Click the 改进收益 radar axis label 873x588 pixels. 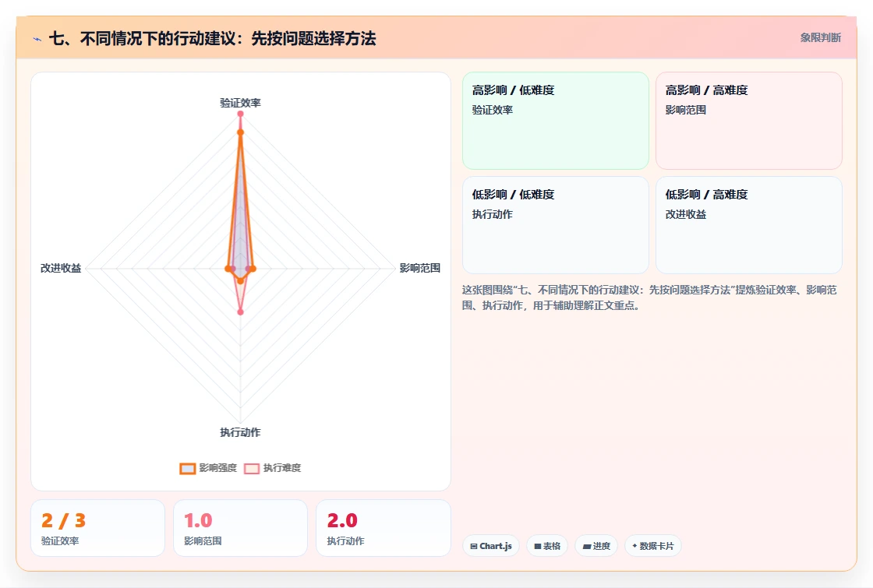(61, 268)
